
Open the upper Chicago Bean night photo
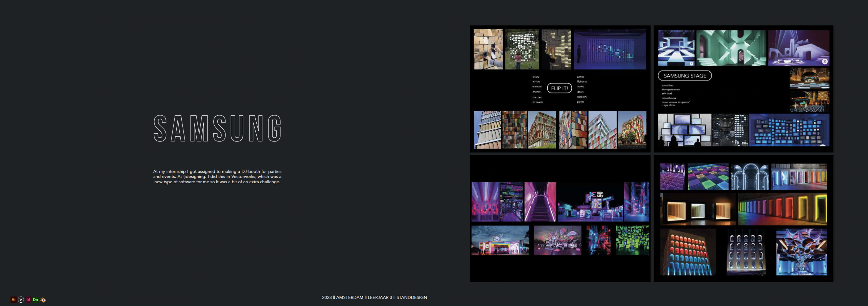(809, 78)
